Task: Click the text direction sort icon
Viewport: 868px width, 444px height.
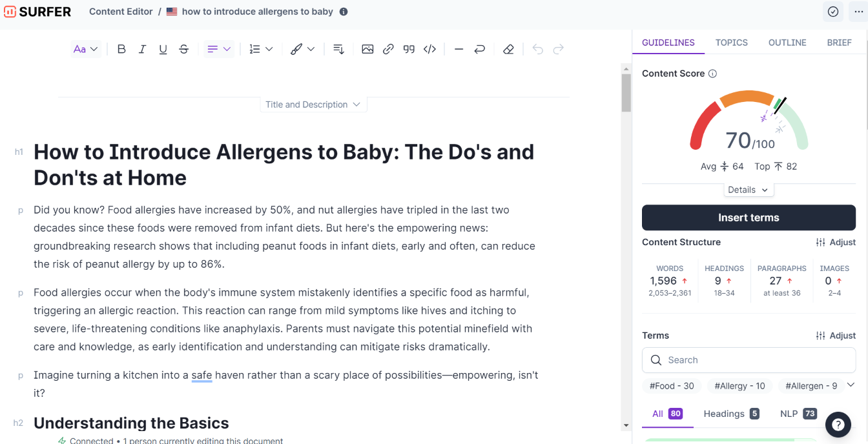Action: point(338,49)
